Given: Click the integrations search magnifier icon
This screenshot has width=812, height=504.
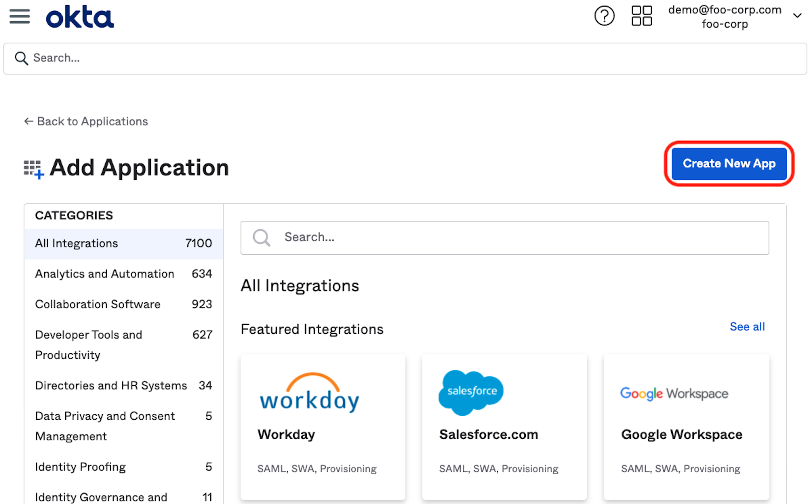Looking at the screenshot, I should (261, 238).
